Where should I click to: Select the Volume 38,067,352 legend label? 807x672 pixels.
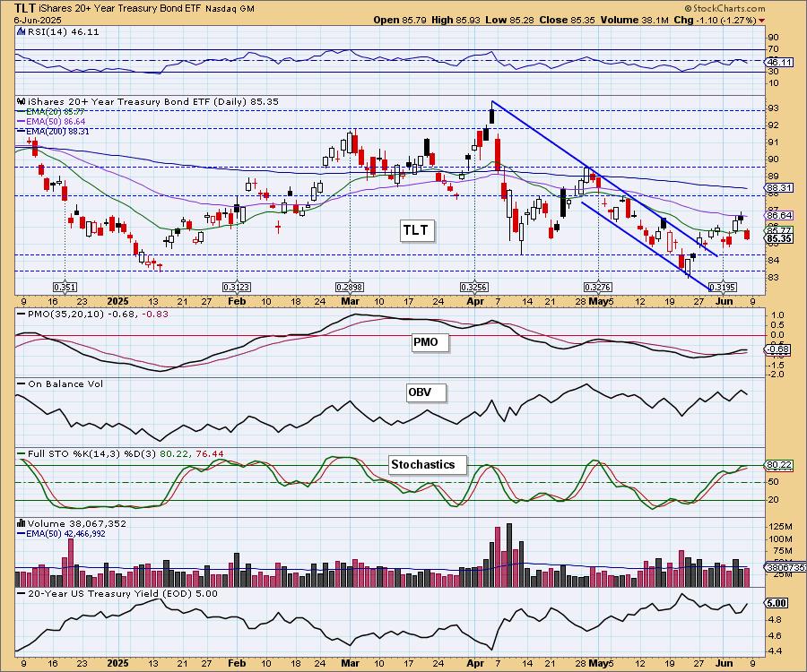pos(77,524)
